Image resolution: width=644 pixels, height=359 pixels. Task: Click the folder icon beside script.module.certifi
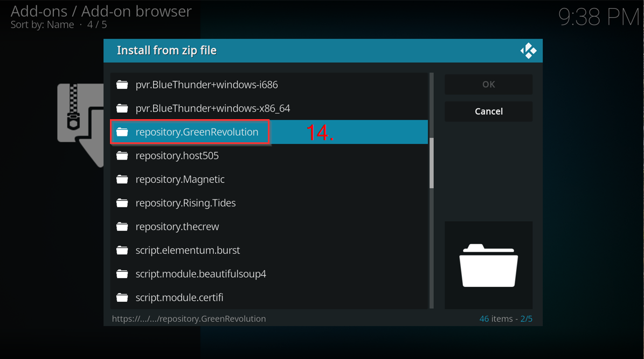(x=122, y=298)
